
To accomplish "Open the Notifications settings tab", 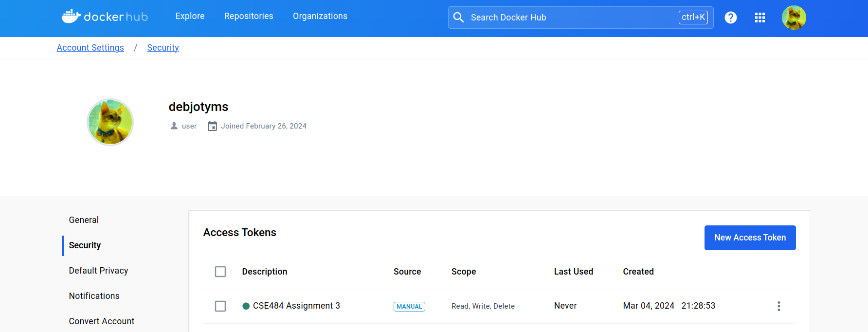I will point(94,296).
